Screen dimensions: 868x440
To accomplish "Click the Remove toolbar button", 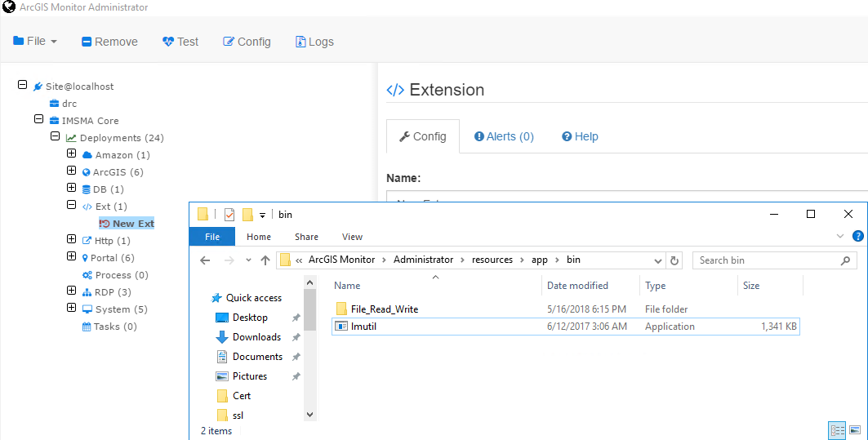I will coord(109,42).
